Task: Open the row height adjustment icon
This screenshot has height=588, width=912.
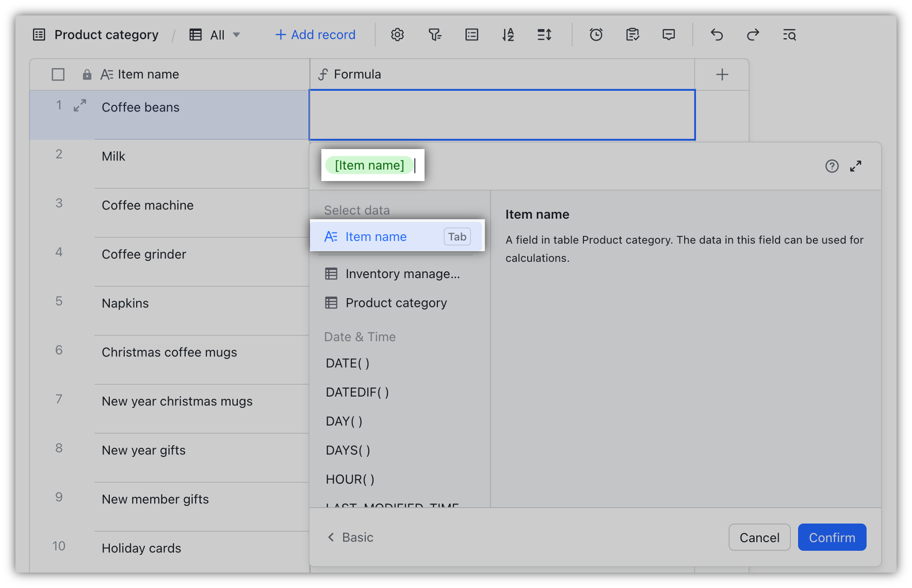Action: (x=544, y=35)
